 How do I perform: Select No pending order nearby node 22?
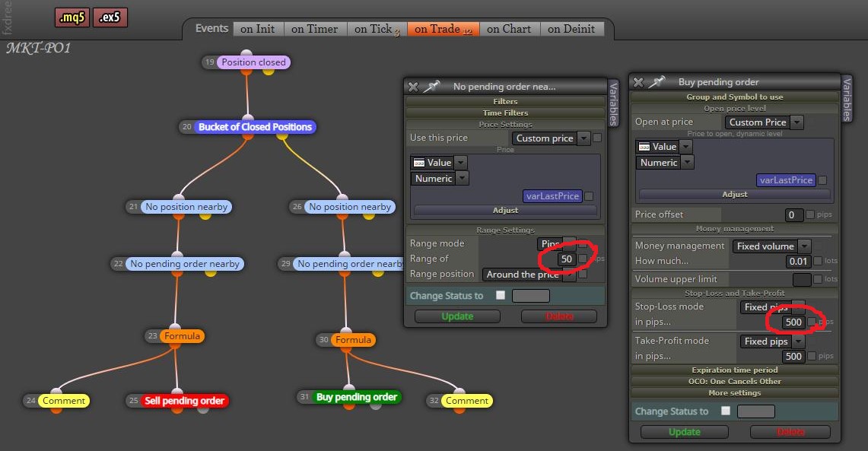[185, 264]
